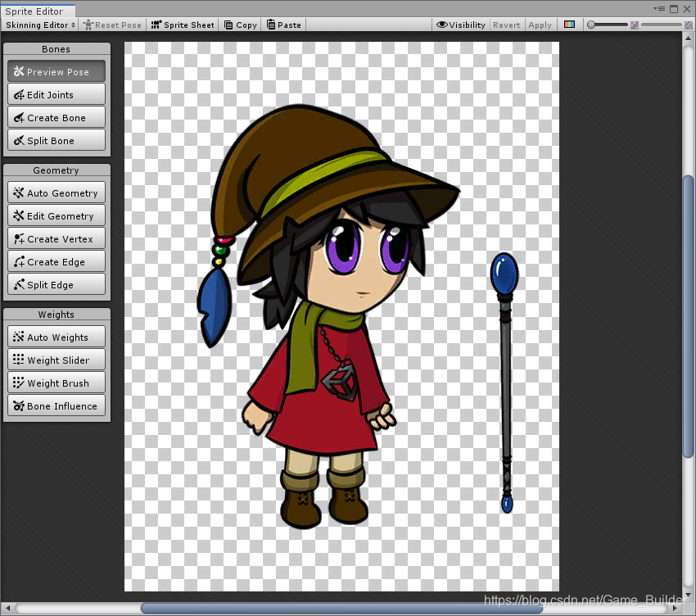Click the Apply button

[x=540, y=25]
